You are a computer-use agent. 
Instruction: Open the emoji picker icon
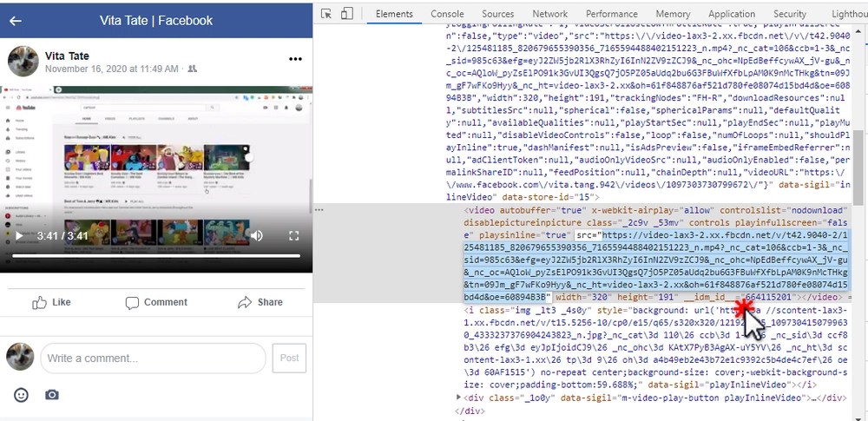[22, 395]
